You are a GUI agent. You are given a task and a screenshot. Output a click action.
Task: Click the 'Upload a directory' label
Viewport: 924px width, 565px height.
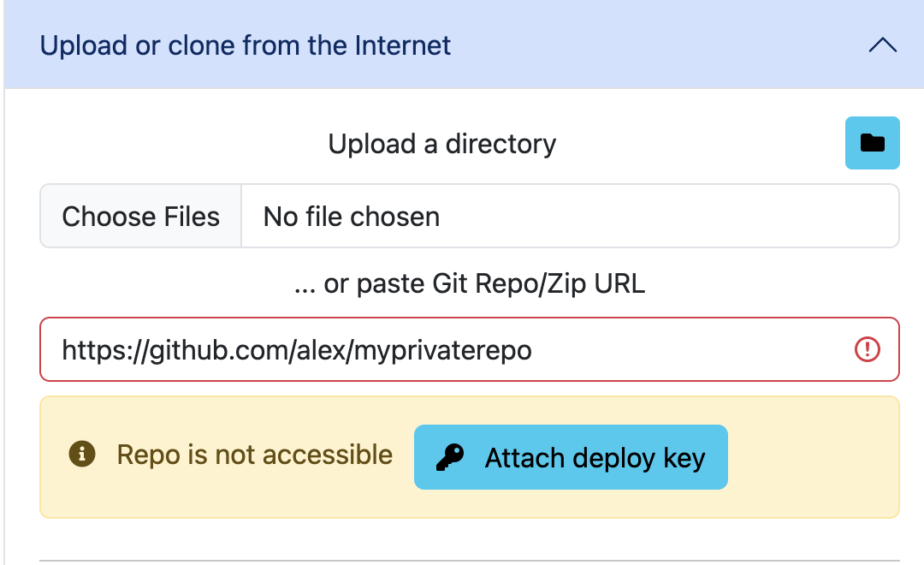coord(441,144)
